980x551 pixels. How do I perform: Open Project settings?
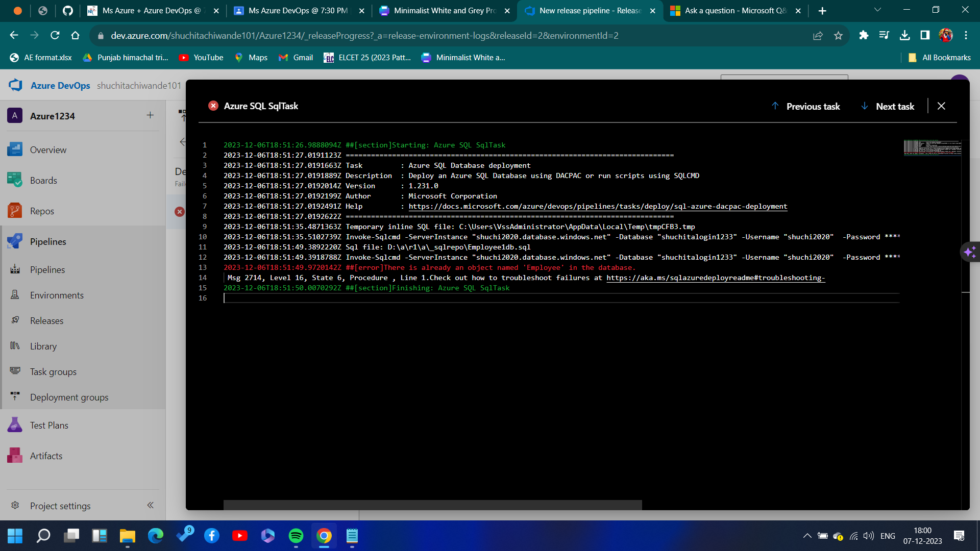tap(60, 506)
